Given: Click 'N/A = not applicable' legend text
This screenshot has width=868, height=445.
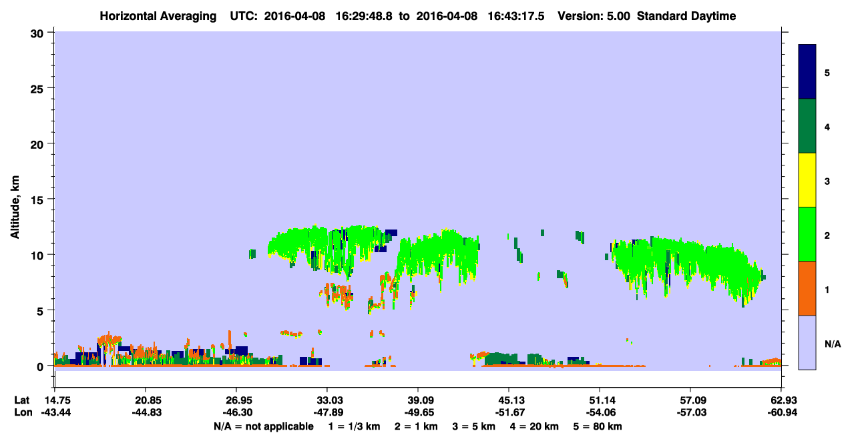Looking at the screenshot, I should (263, 426).
